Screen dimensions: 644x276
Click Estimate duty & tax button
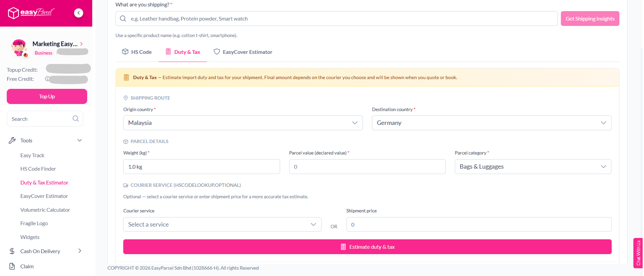[x=367, y=247]
